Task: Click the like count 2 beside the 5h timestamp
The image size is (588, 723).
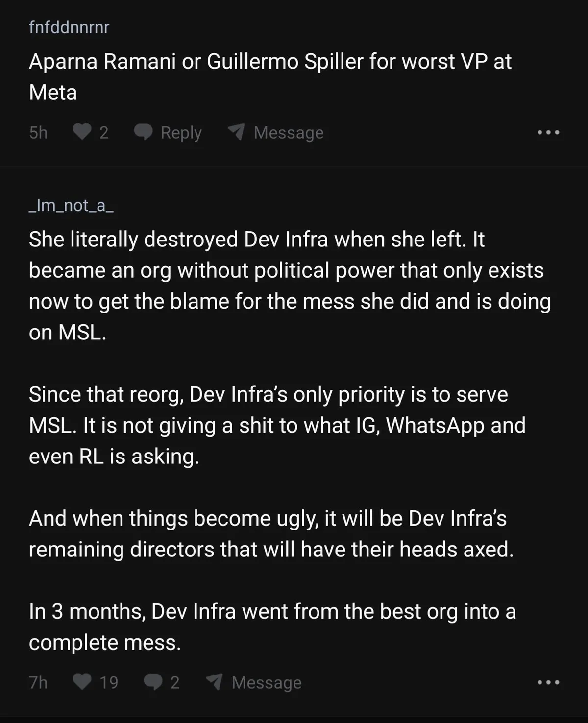Action: tap(104, 132)
